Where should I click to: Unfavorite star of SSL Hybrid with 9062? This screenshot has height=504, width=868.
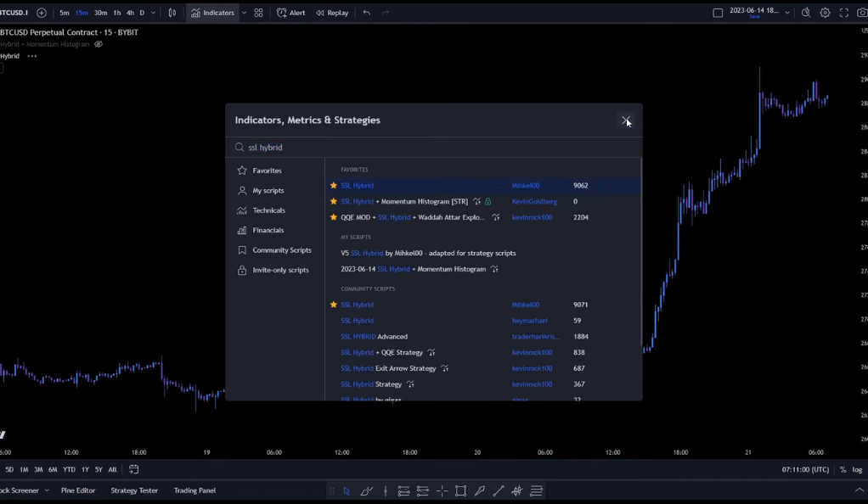(x=333, y=185)
